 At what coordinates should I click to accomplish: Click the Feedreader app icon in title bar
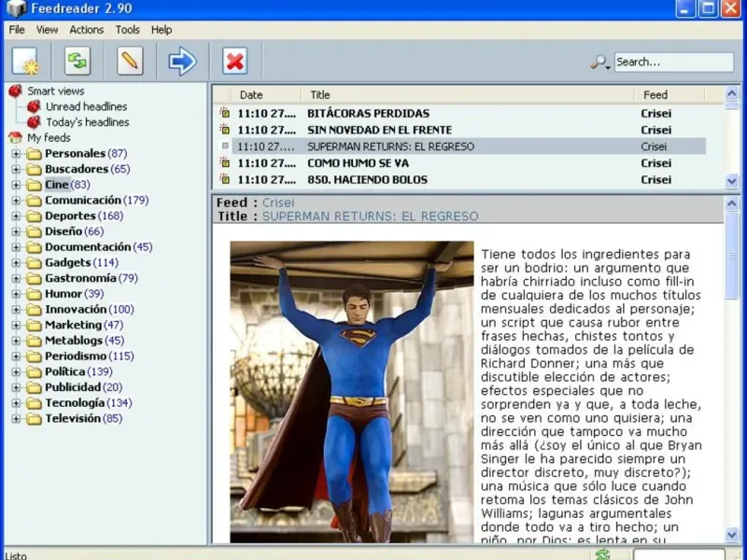[16, 8]
